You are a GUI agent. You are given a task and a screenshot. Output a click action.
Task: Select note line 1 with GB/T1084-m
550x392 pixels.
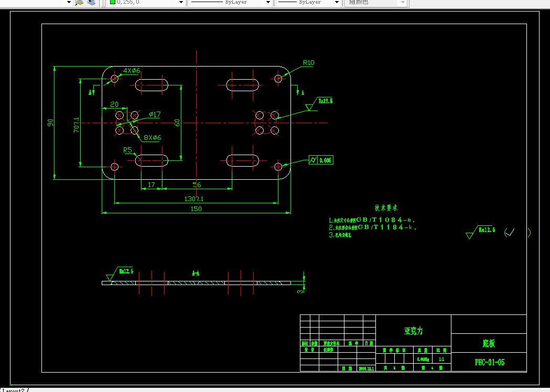point(372,220)
